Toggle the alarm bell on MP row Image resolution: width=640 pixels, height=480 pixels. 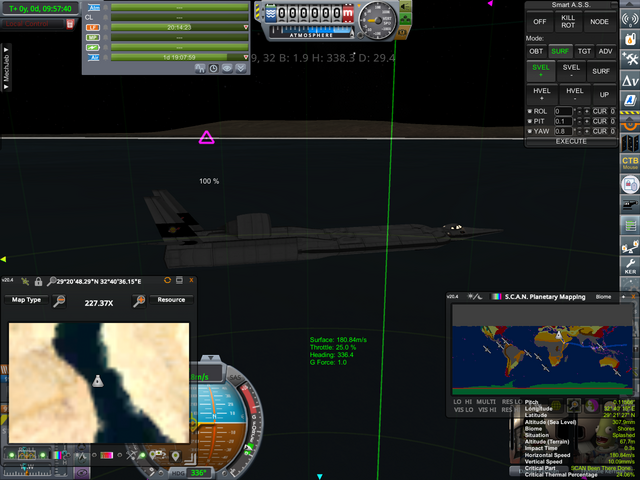106,38
